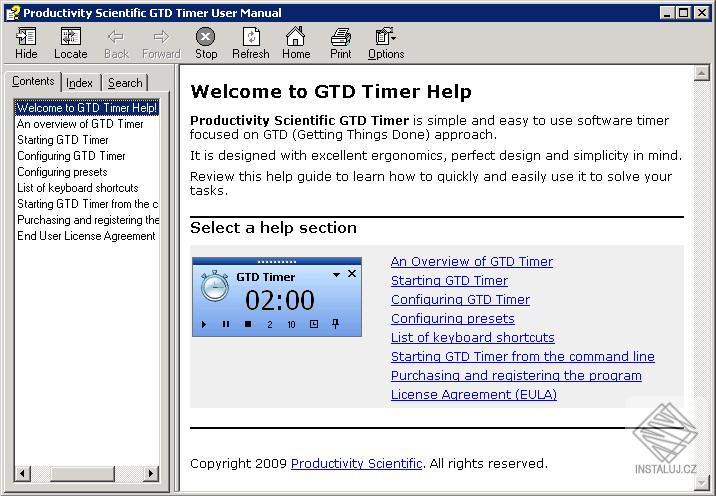This screenshot has height=496, width=716.
Task: Open 'License Agreement (EULA)' link
Action: coord(474,394)
